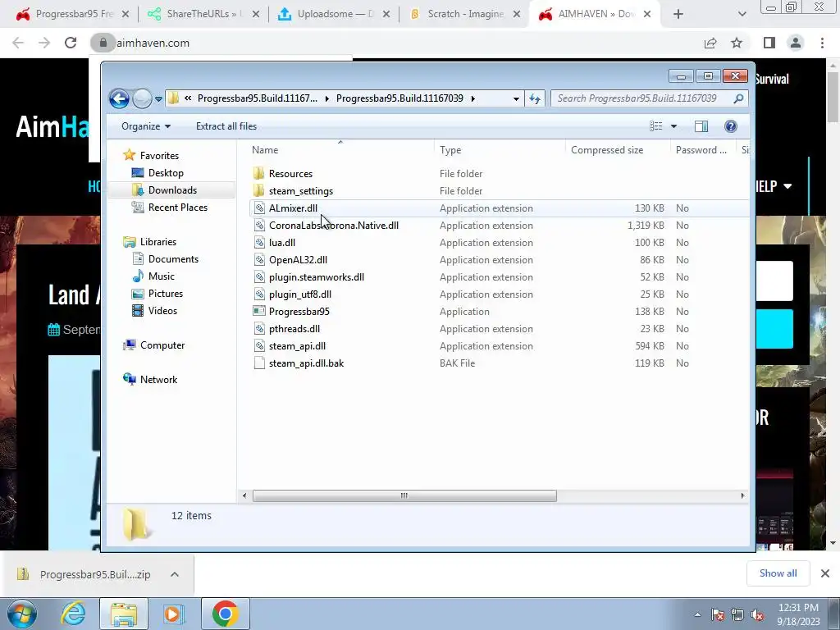This screenshot has width=840, height=630.
Task: Open Favorites in navigation pane
Action: click(x=159, y=155)
